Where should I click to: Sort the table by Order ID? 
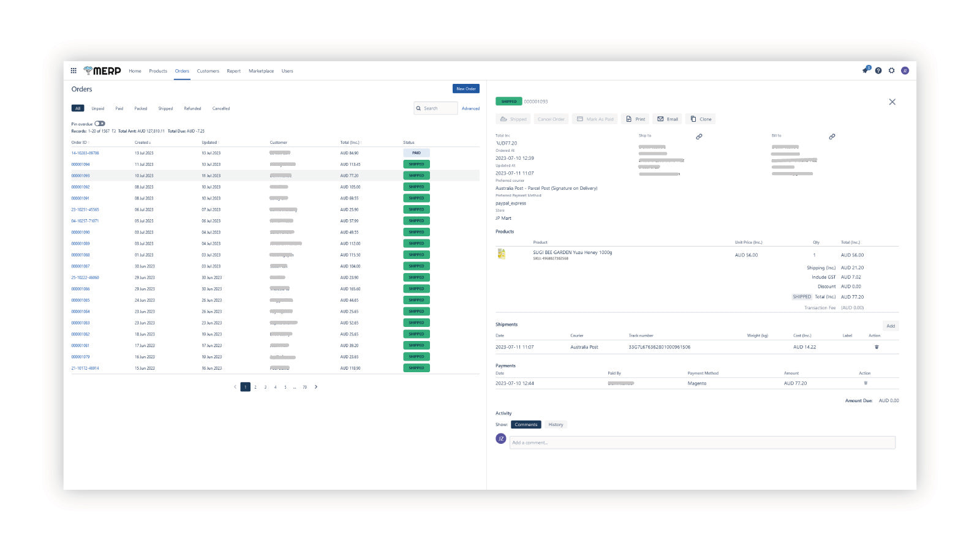[80, 143]
